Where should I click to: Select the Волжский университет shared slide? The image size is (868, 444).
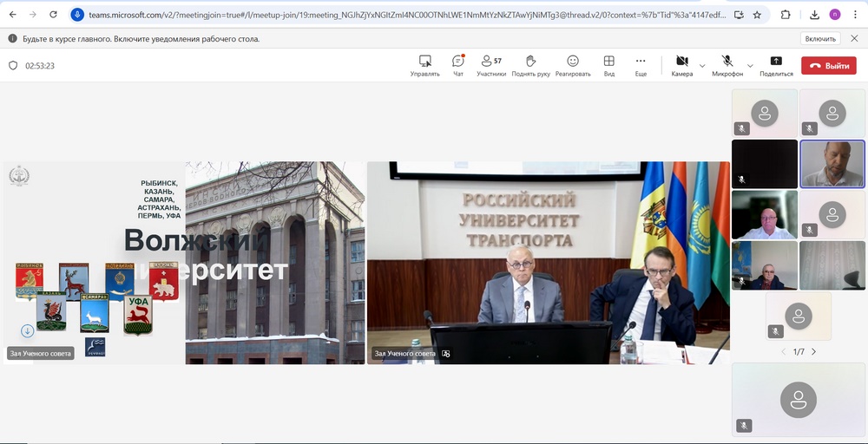click(184, 263)
